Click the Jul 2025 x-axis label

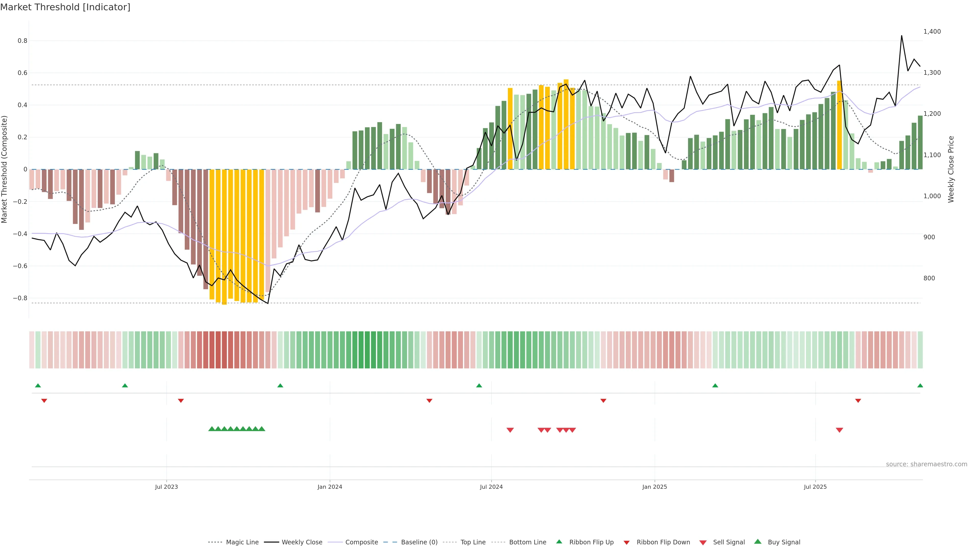pyautogui.click(x=815, y=487)
